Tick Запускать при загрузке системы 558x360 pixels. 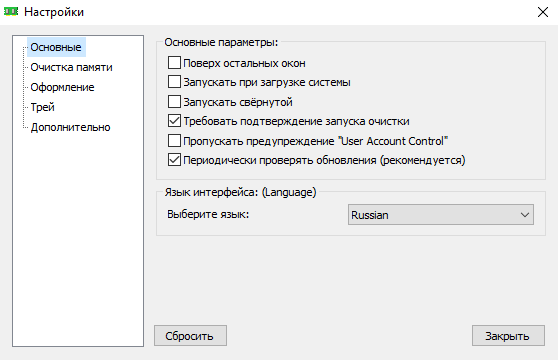point(174,82)
